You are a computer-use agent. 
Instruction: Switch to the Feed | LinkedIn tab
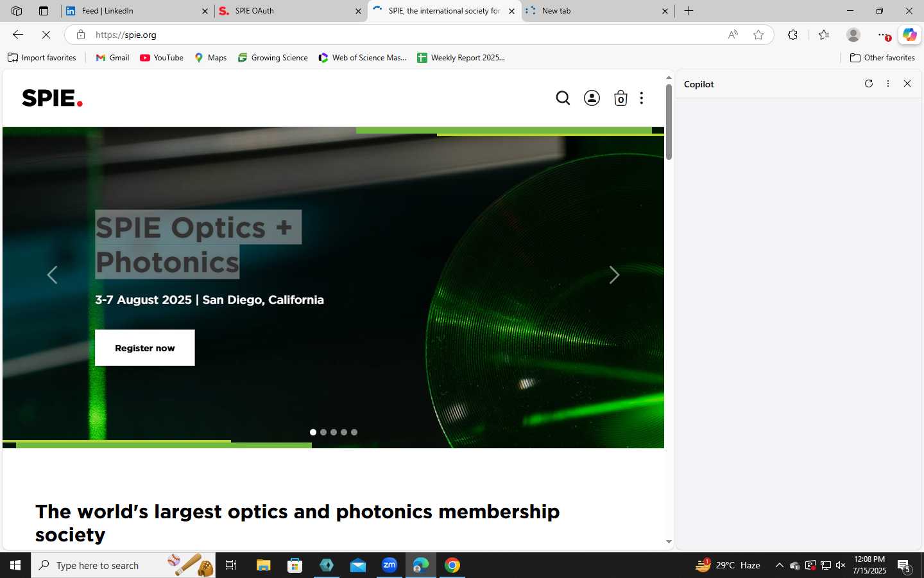137,11
